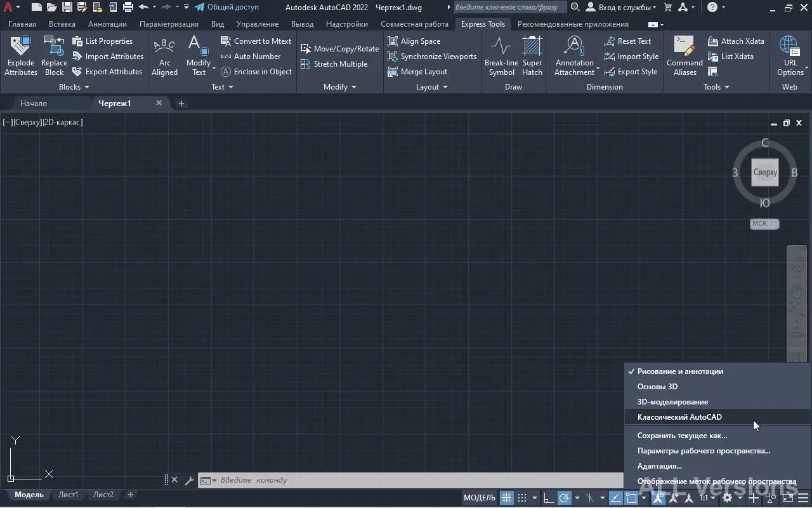Toggle ortho mode in status bar
The height and width of the screenshot is (508, 812).
[x=549, y=498]
